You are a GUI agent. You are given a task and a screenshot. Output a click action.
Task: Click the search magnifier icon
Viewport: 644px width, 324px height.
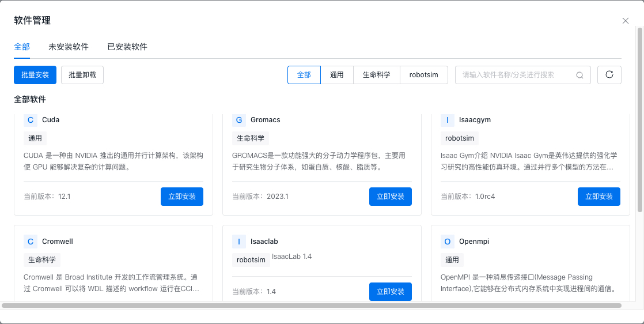pos(579,76)
